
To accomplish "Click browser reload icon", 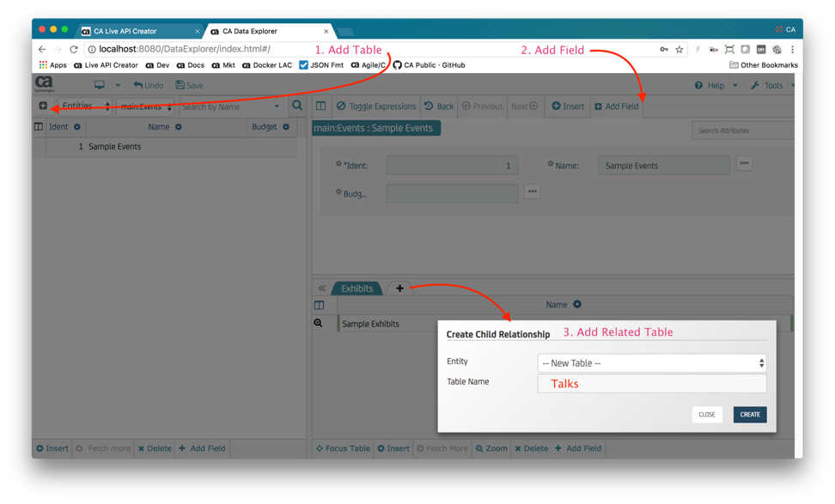I will pos(74,49).
